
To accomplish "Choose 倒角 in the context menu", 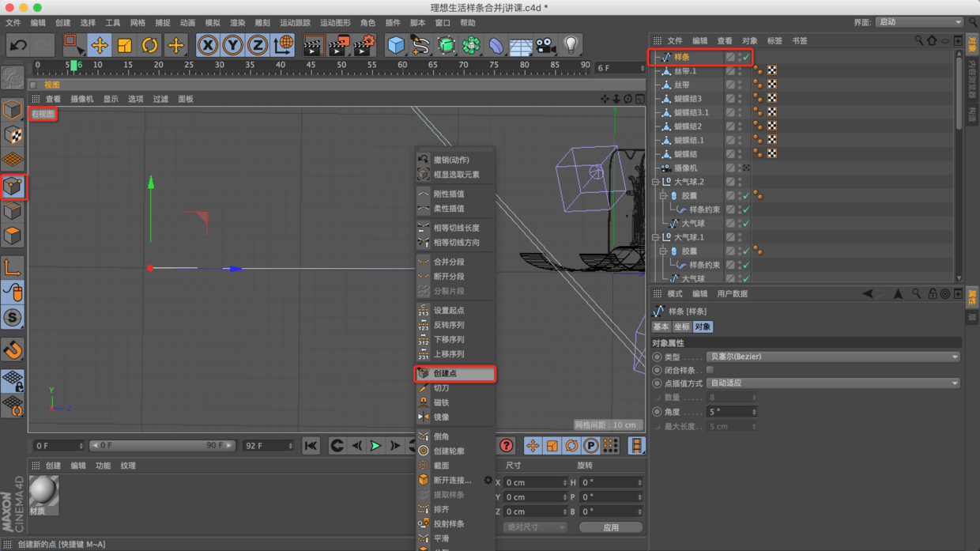I will tap(455, 436).
